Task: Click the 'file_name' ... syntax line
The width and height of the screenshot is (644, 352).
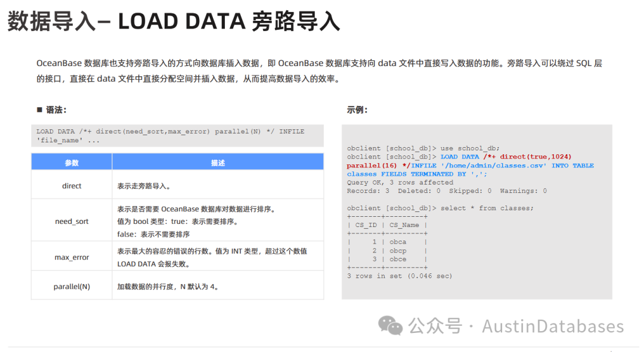Action: (68, 141)
